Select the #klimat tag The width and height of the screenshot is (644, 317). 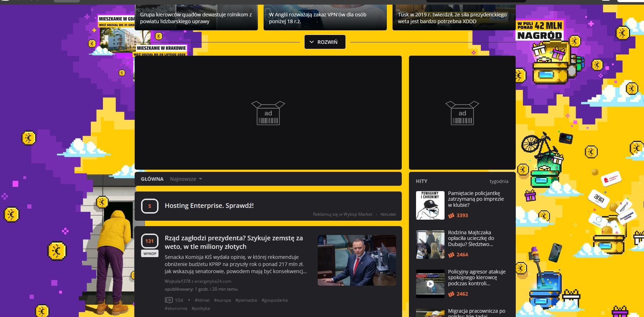click(202, 300)
